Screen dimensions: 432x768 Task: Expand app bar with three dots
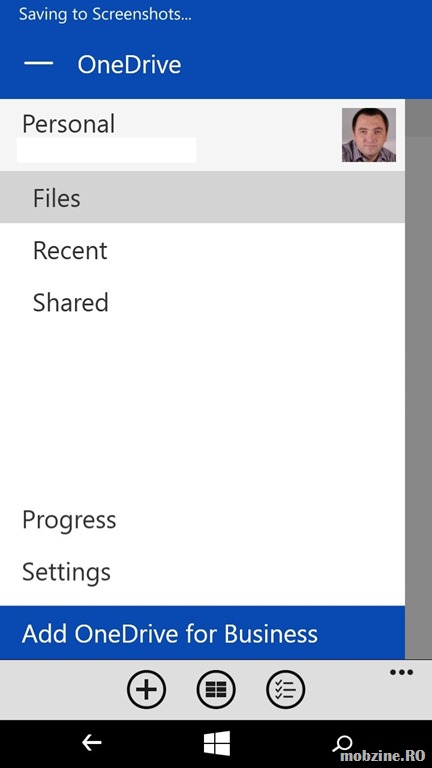402,672
